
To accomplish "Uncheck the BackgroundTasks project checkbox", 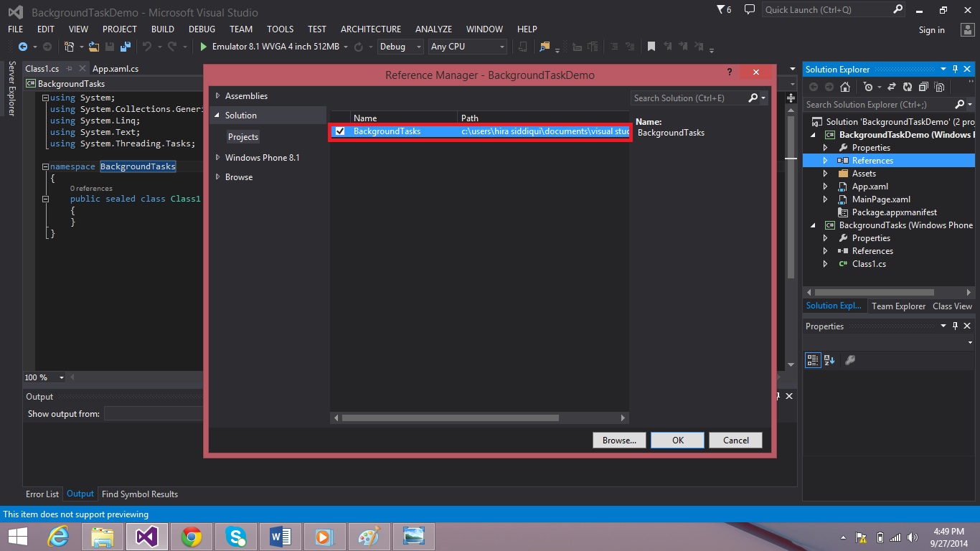I will tap(340, 131).
